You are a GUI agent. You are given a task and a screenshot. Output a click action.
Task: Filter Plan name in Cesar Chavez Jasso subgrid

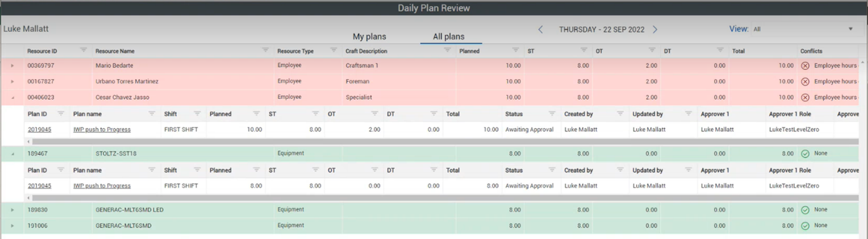pyautogui.click(x=152, y=113)
